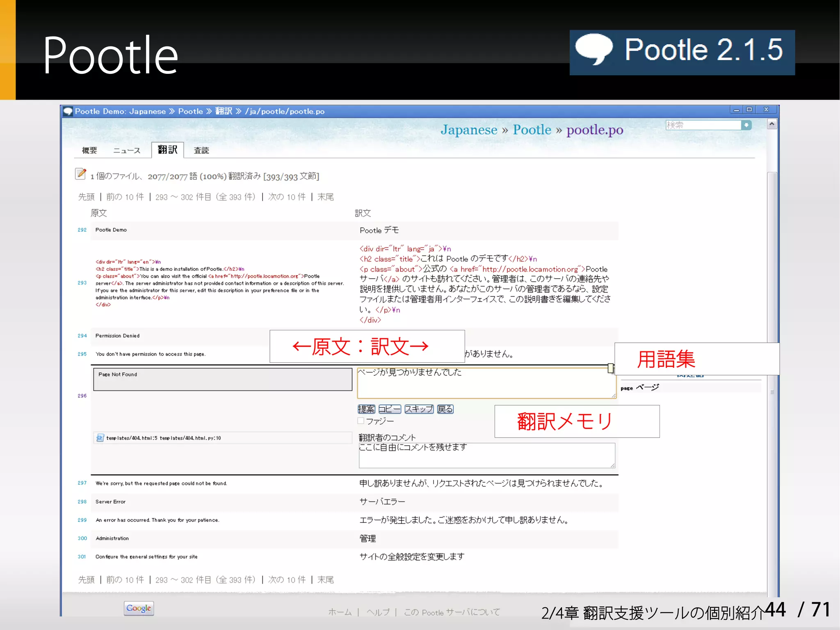This screenshot has height=630, width=840.
Task: Open the Pootle breadcrumb link in the header
Action: pyautogui.click(x=532, y=130)
